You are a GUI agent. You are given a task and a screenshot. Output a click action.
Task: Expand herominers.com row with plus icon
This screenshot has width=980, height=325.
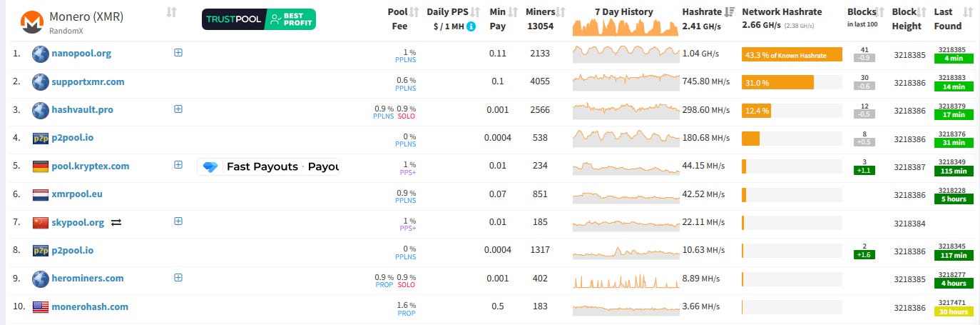pos(178,278)
